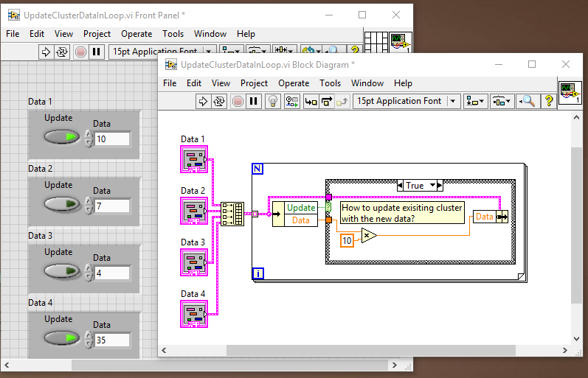This screenshot has width=588, height=378.
Task: Select Build Array node on diagram
Action: [232, 214]
